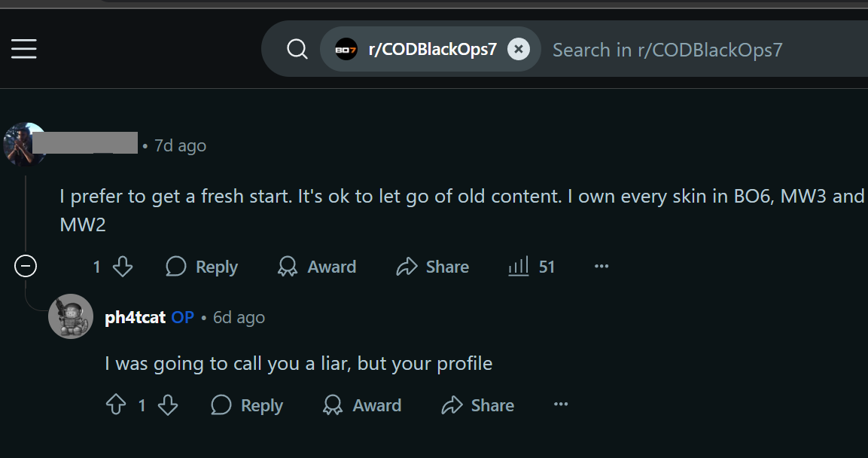Award ph4tcat's comment
This screenshot has height=458, width=868.
click(362, 405)
